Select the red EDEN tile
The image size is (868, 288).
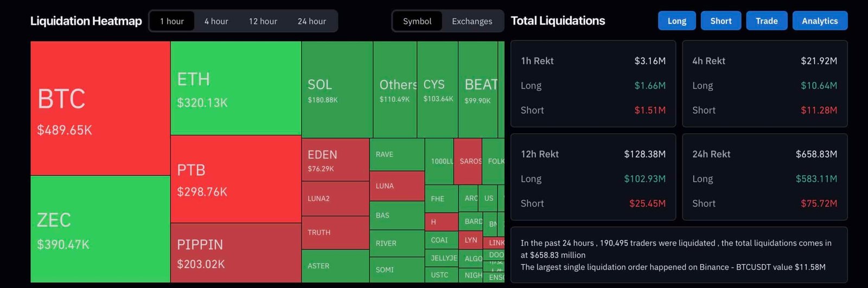click(x=335, y=160)
